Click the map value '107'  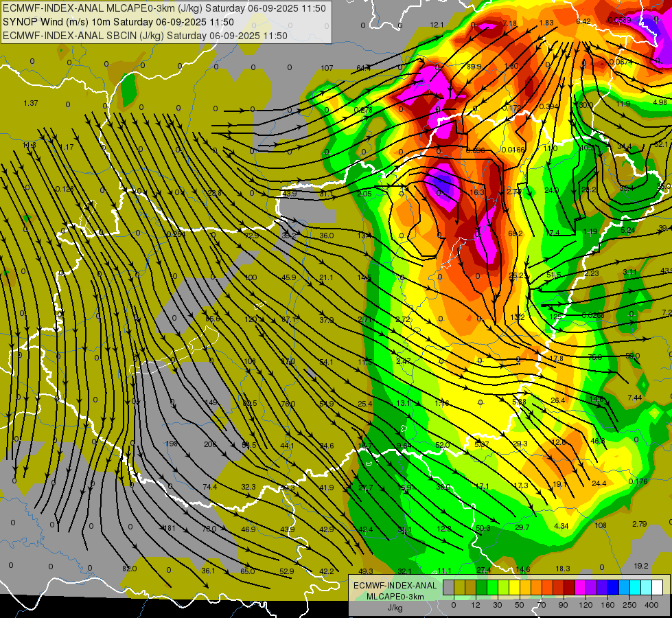[x=327, y=68]
